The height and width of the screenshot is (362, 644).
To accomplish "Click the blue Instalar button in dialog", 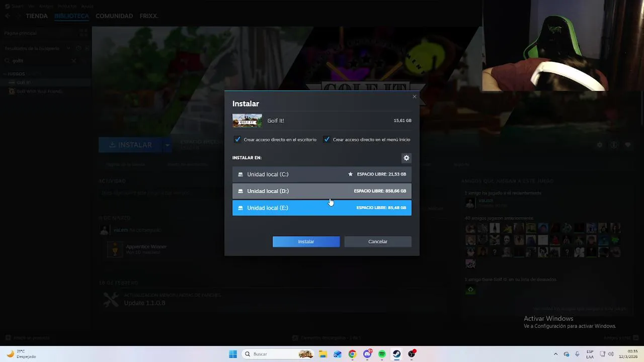I will coord(306,242).
